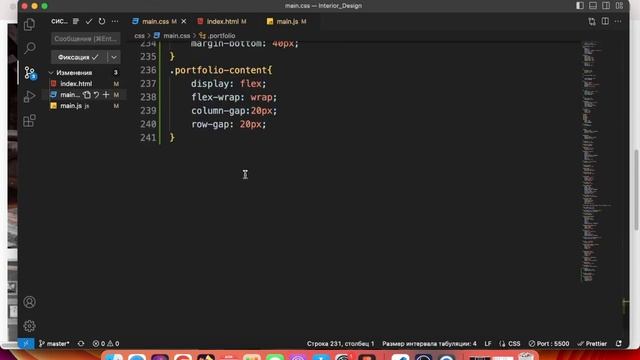
Task: Open the Manage settings gear
Action: 29,326
